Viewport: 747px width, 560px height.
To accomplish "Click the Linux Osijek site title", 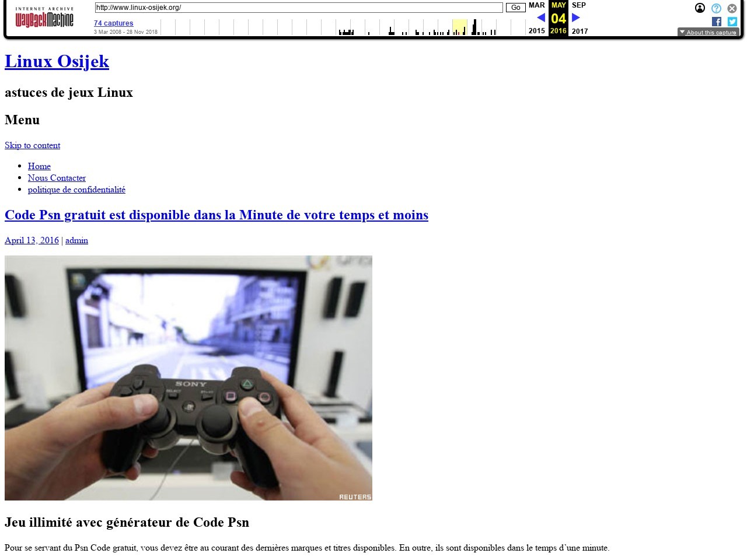I will pos(57,61).
